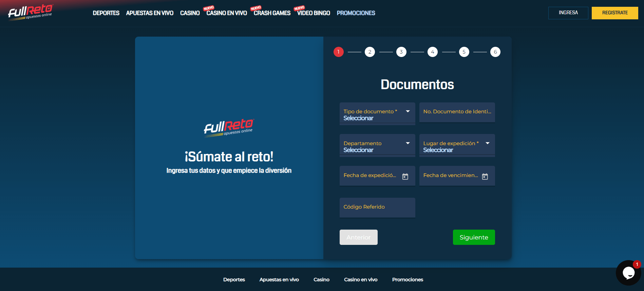The width and height of the screenshot is (644, 291).
Task: Open Video Bingo menu item
Action: coord(314,13)
